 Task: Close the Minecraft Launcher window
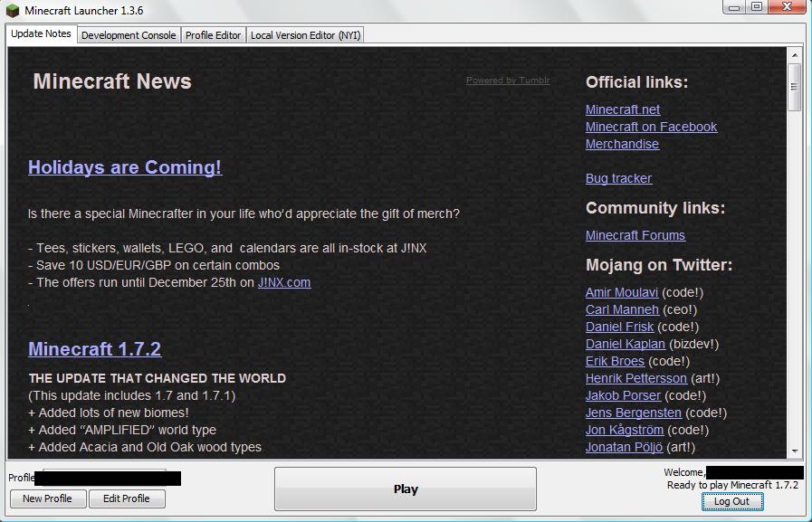point(788,6)
